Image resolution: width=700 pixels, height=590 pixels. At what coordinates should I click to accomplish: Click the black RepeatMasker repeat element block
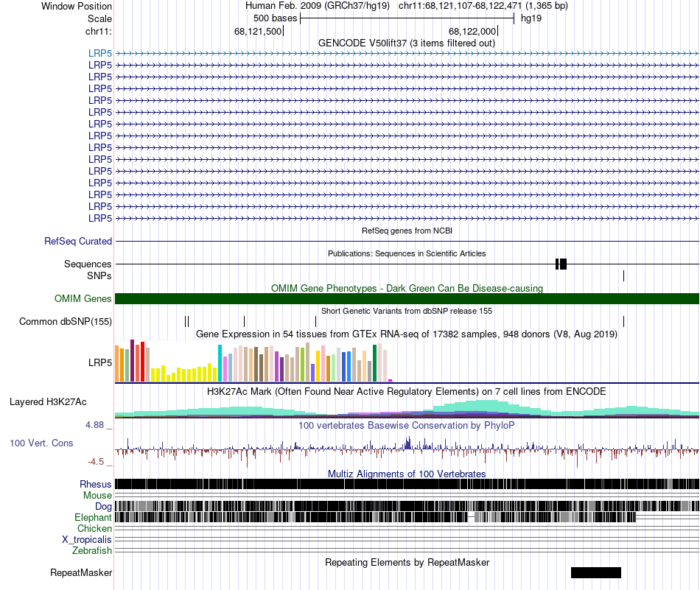pos(596,572)
